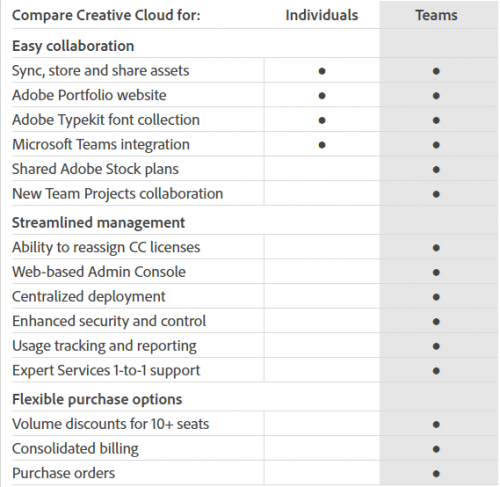Viewport: 500px width, 487px height.
Task: Click the Ability to reassign CC licenses text
Action: point(106,247)
